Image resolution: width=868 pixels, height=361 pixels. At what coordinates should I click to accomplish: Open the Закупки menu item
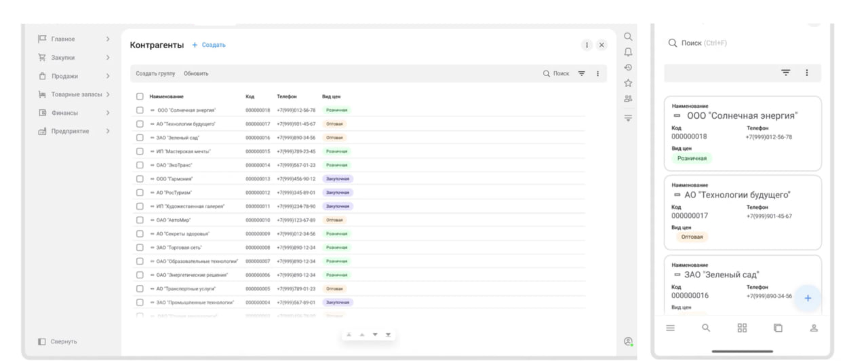tap(63, 58)
